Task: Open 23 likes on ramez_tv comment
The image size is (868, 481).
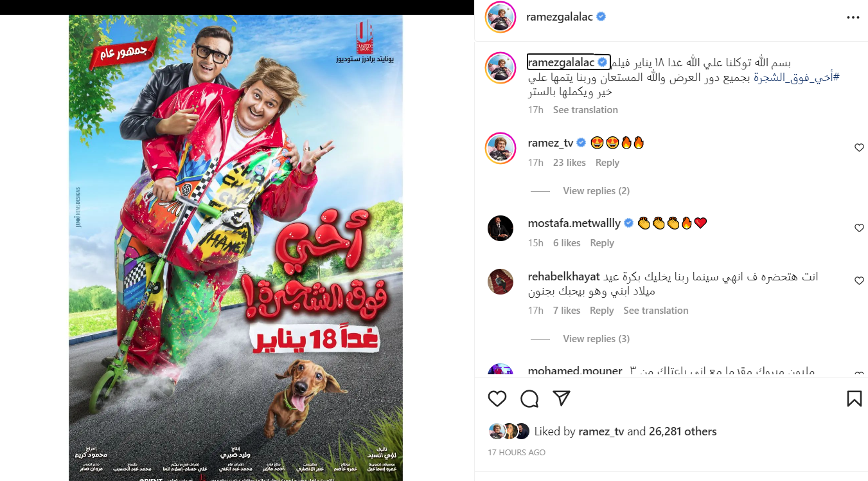Action: point(569,163)
